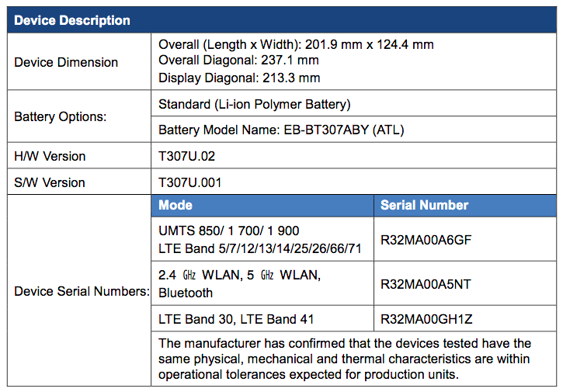Image resolution: width=563 pixels, height=392 pixels.
Task: Click the Battery Model Name EB-BT307ABY cell
Action: [281, 130]
